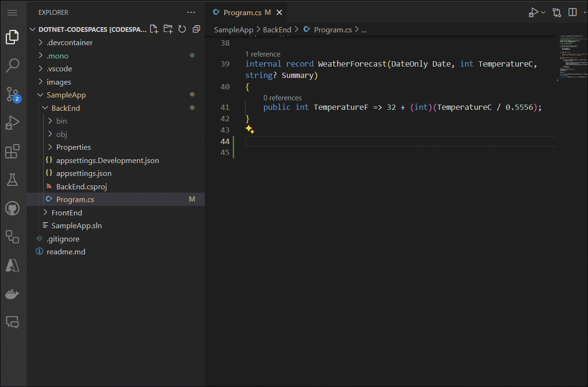Select the Program.cs editor tab
This screenshot has height=387, width=588.
(242, 12)
